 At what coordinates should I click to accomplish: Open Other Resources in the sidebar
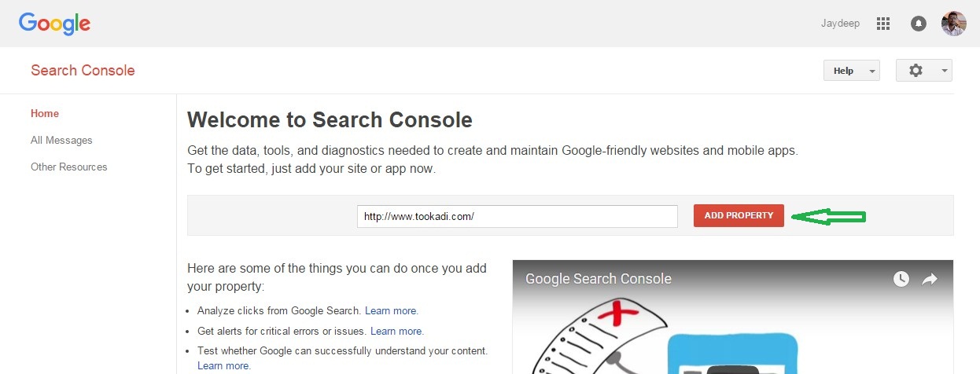coord(69,167)
